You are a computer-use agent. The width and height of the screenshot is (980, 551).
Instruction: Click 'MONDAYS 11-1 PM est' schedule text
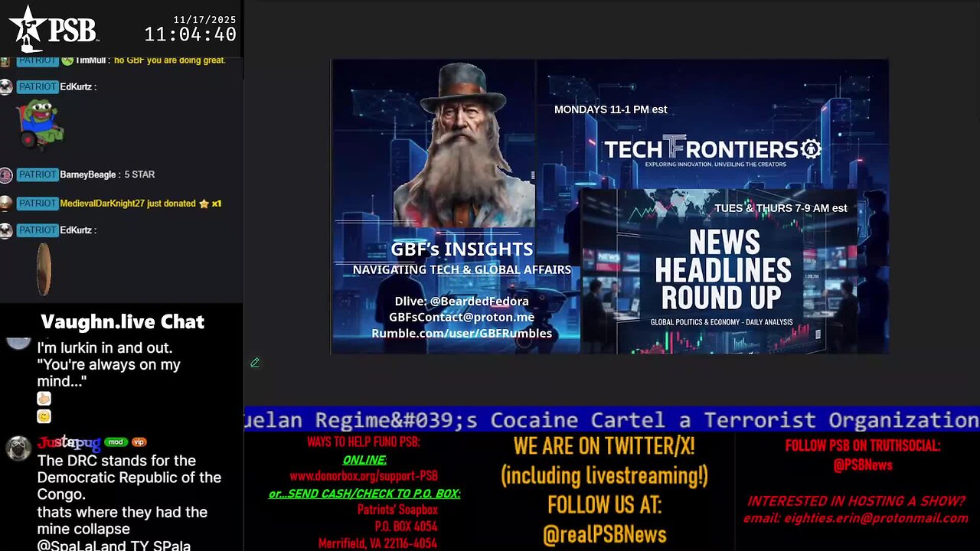611,109
